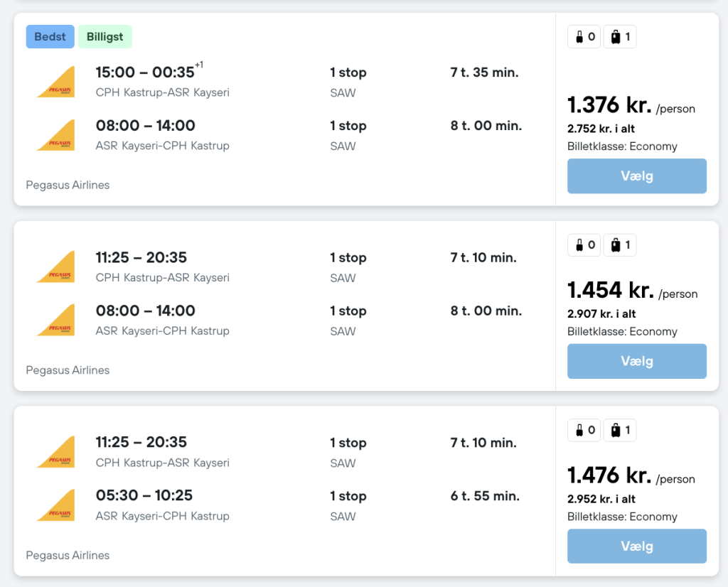Click Pegasus logo beside 15:00 – 00:35 flight
Screen dimensions: 728x587
click(56, 82)
